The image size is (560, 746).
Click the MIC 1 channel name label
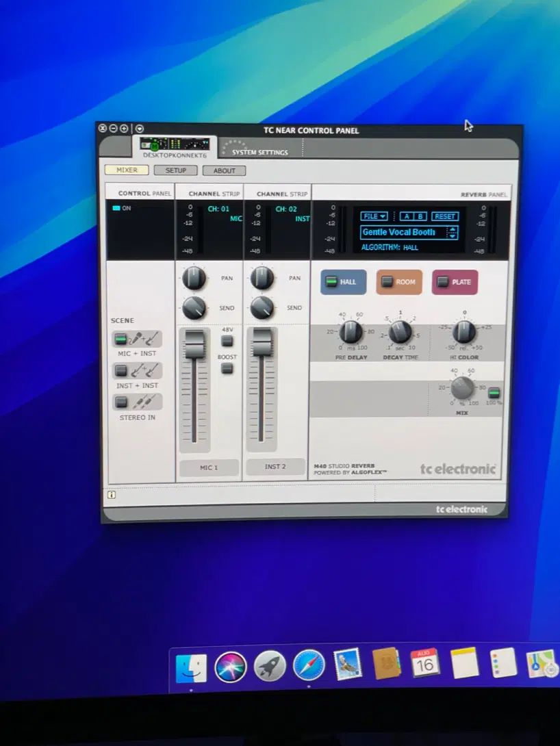click(x=209, y=467)
